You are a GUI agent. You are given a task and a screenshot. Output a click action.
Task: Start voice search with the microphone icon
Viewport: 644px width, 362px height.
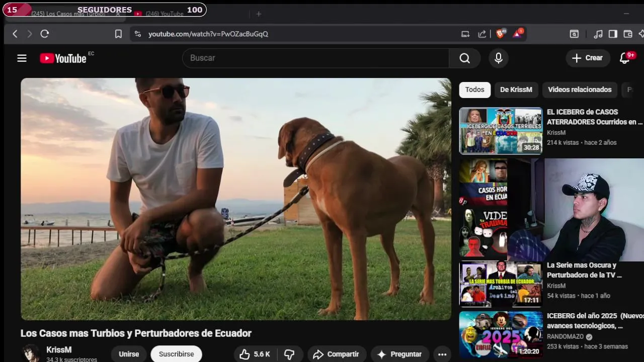498,58
